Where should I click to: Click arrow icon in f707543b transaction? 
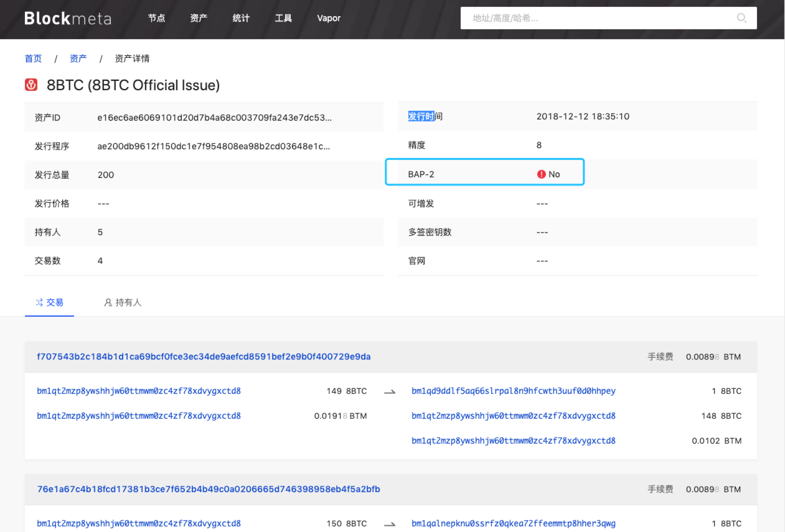(389, 391)
